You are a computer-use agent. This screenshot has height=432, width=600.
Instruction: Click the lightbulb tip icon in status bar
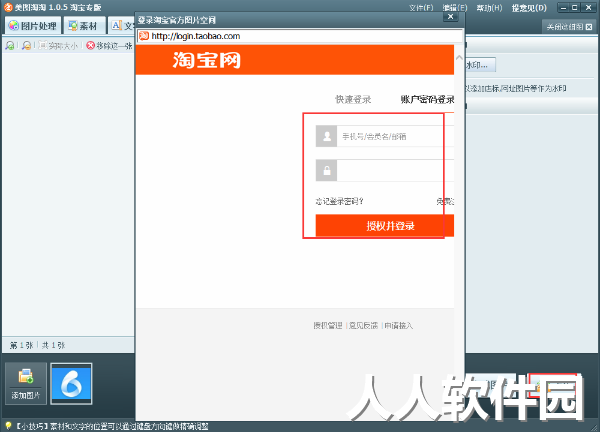[8, 426]
